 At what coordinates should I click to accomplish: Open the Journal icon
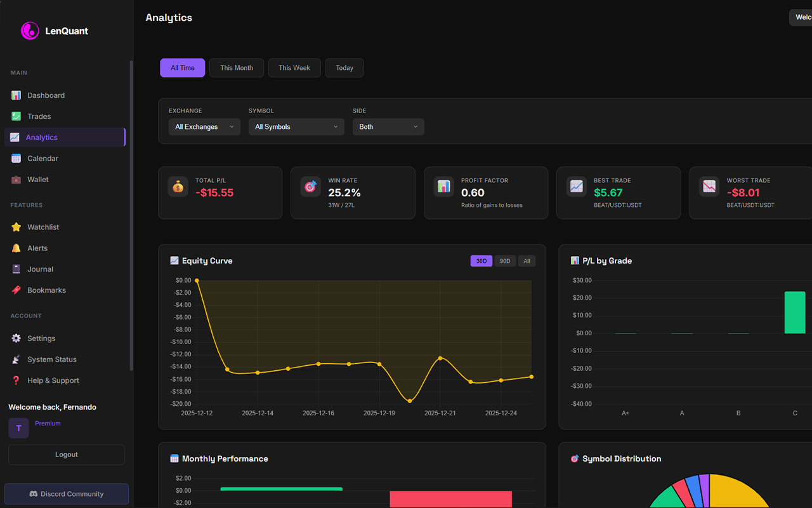point(15,269)
